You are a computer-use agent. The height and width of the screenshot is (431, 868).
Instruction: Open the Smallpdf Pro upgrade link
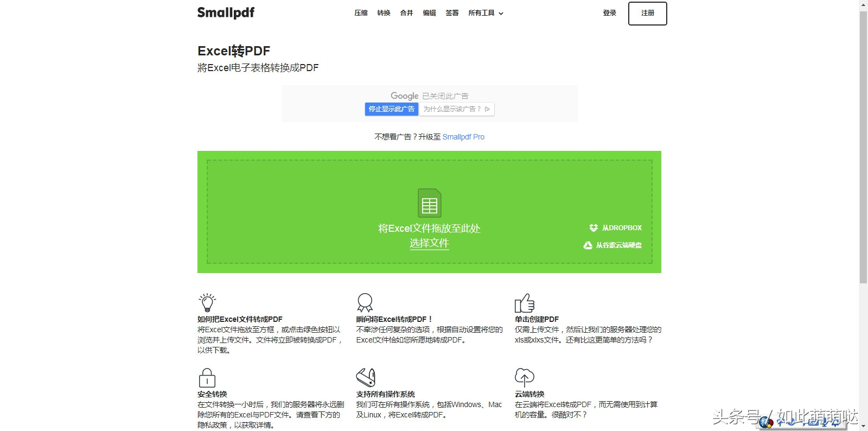click(x=463, y=137)
